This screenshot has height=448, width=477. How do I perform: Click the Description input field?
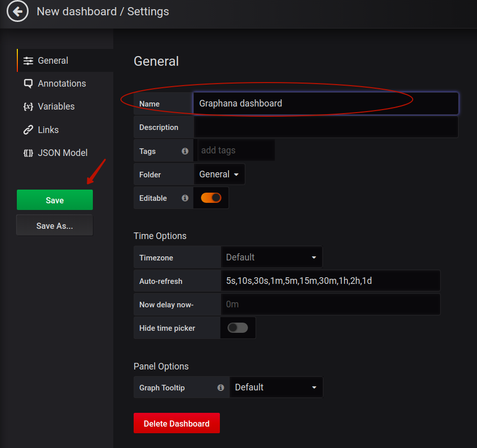(x=326, y=127)
